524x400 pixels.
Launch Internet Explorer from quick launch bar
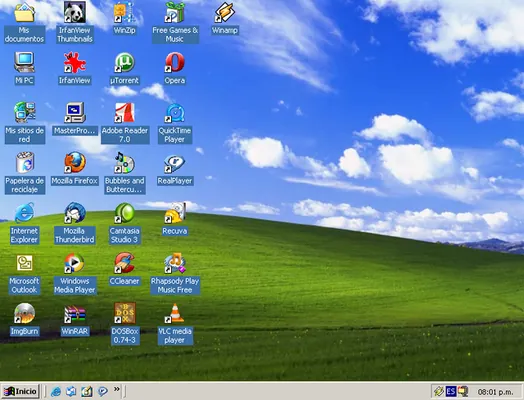tap(55, 391)
